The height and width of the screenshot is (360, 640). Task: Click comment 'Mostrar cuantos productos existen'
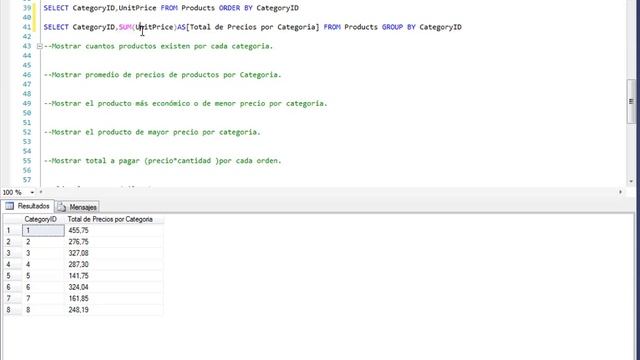(158, 46)
